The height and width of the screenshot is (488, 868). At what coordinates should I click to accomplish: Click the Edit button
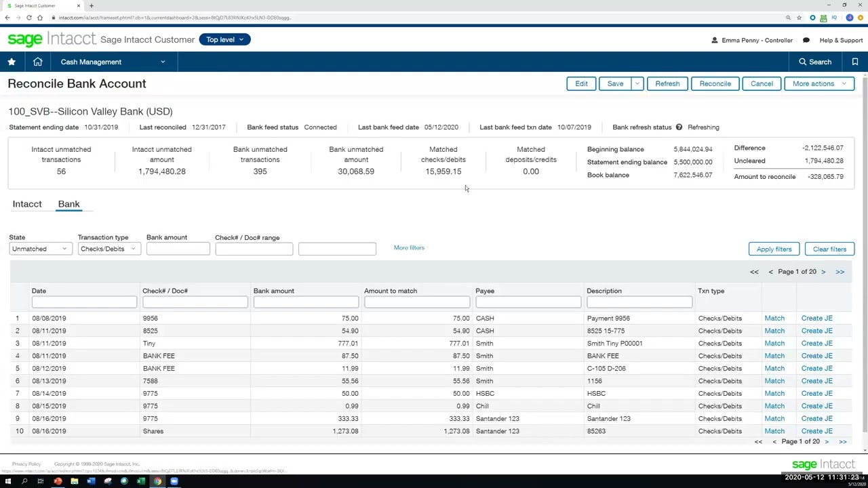[x=581, y=83]
